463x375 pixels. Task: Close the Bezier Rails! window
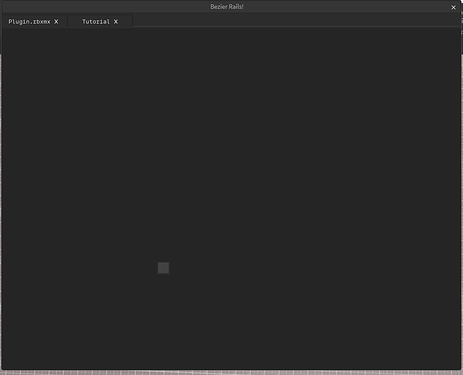coord(453,7)
